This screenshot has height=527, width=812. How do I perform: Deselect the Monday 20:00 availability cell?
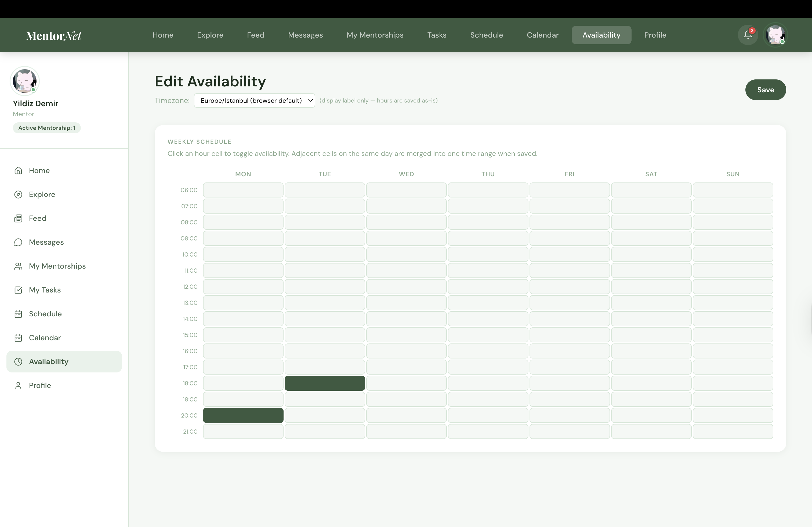[x=243, y=415]
